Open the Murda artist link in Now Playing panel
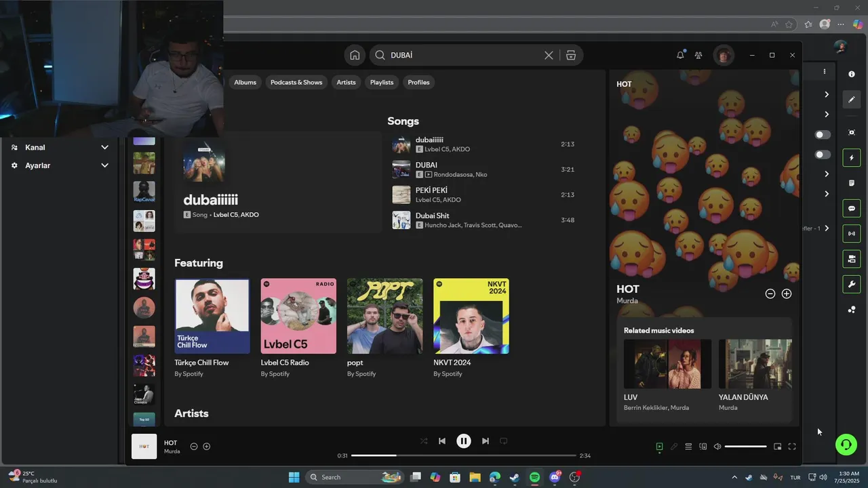This screenshot has width=868, height=488. (x=627, y=301)
